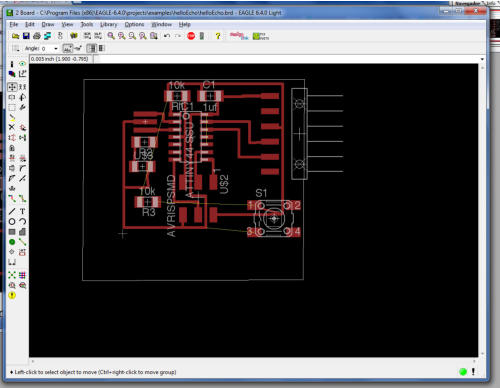Select the Route tool
This screenshot has height=388, width=500.
coord(12,199)
